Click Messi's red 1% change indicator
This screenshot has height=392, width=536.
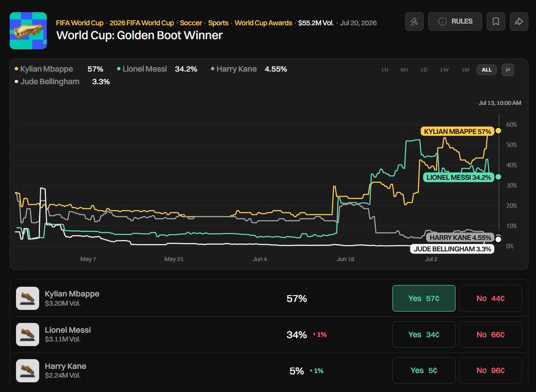coord(319,334)
